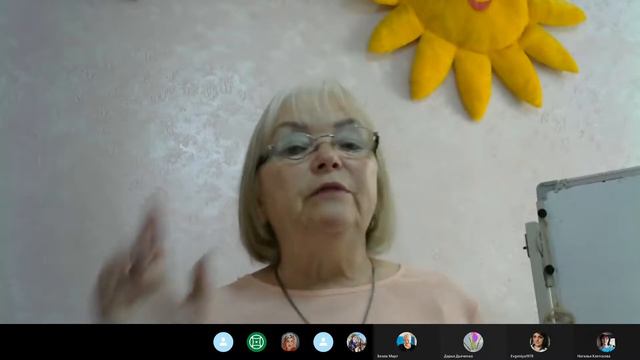The height and width of the screenshot is (360, 640).
Task: Select the white-haired participant's tile avatar
Action: (407, 342)
